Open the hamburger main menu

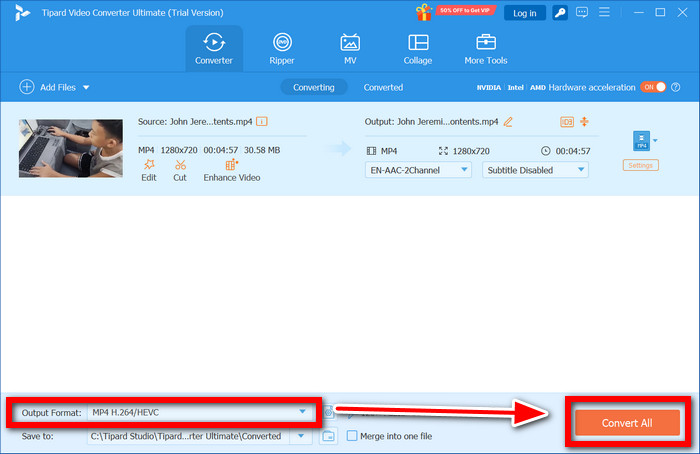[604, 12]
